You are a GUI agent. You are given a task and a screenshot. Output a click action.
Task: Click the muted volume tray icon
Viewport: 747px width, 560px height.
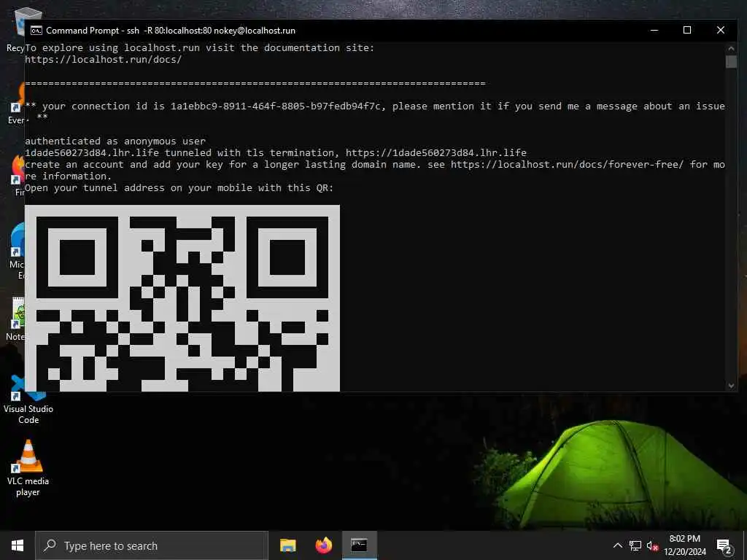652,545
